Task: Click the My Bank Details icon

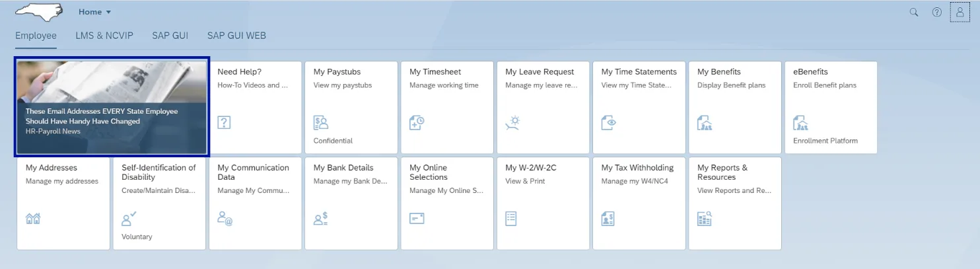Action: tap(321, 219)
